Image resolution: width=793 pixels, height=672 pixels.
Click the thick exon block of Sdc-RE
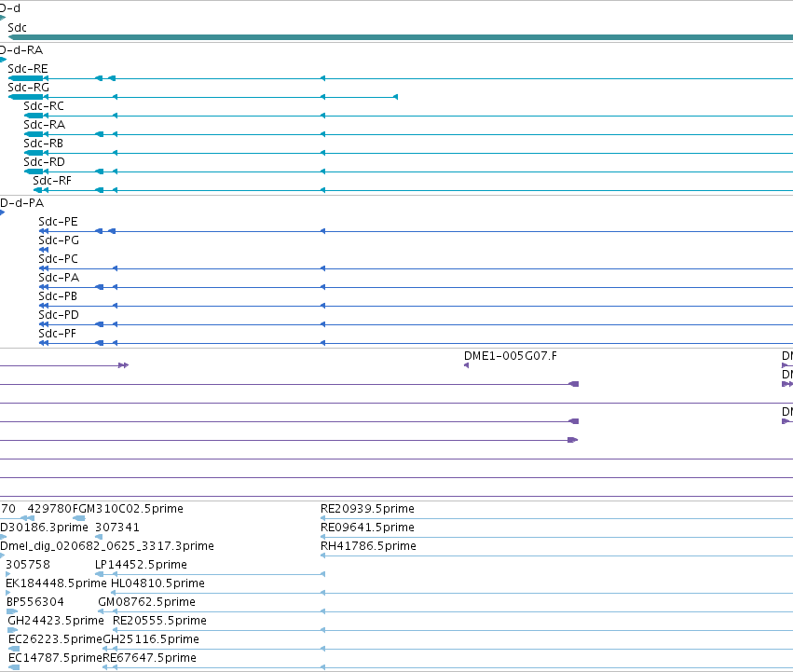point(26,78)
